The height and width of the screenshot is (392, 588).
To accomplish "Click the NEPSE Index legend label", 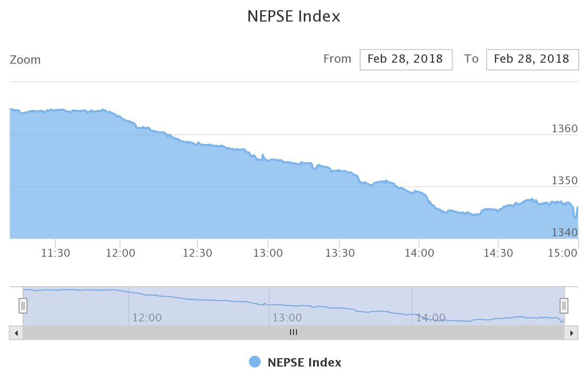I will pos(304,363).
